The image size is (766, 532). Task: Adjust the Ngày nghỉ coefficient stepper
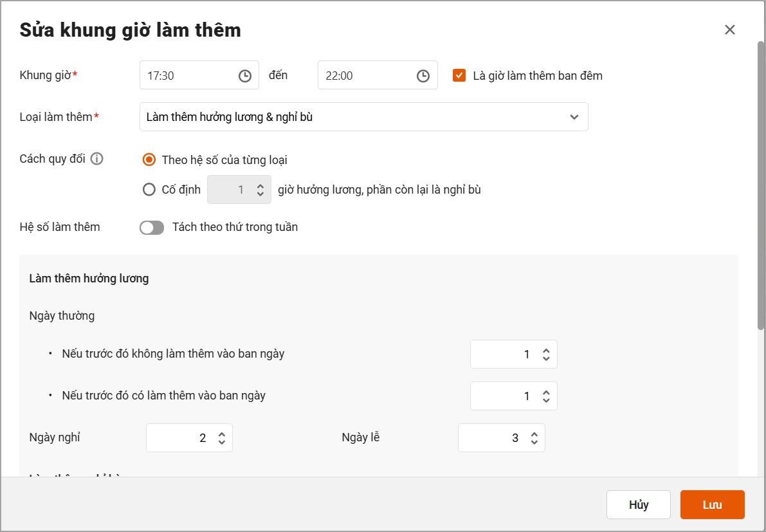(x=222, y=437)
